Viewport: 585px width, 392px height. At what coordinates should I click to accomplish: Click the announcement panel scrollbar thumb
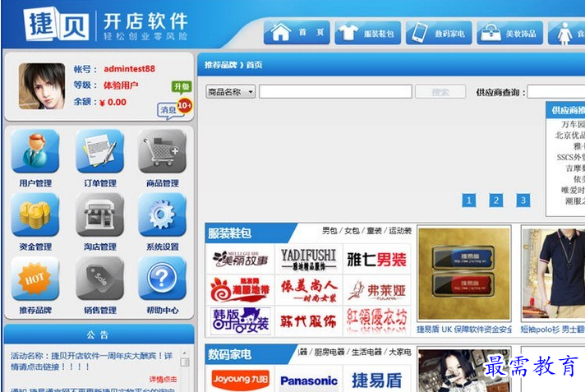point(185,362)
